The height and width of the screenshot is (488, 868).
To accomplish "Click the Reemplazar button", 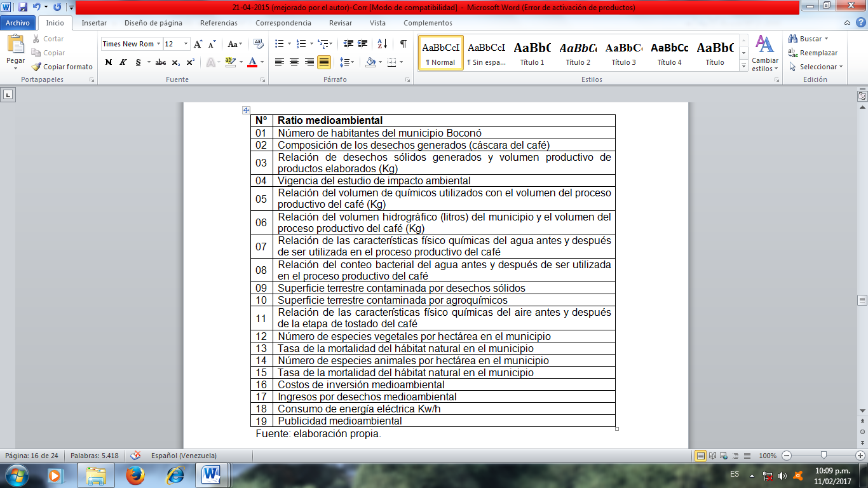I will point(813,53).
